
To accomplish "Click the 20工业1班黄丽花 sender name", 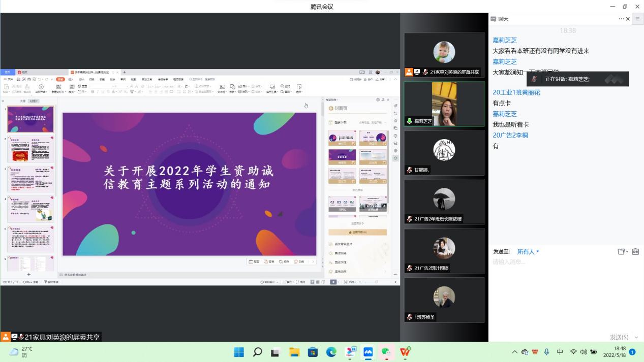I will pos(516,92).
